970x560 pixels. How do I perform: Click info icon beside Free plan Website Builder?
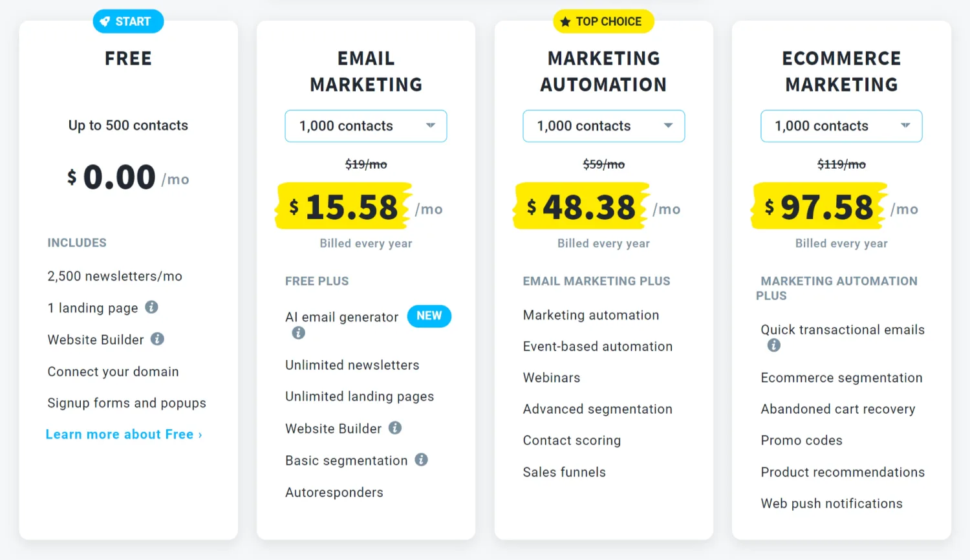pos(157,339)
